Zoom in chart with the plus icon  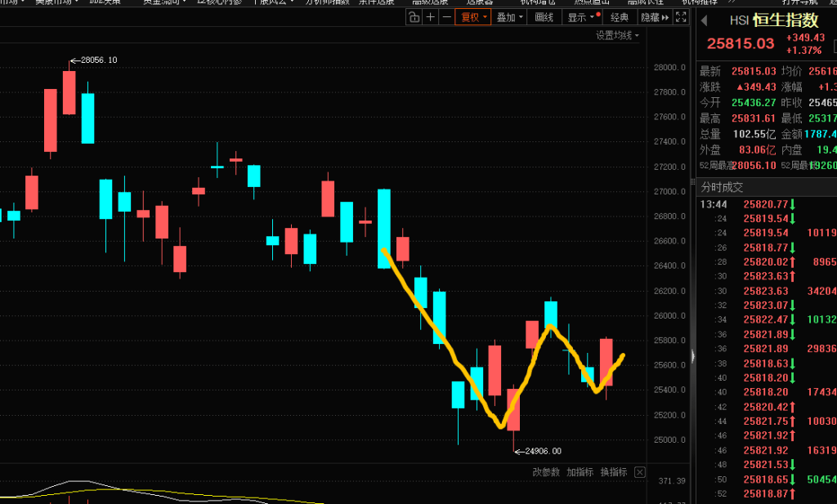[x=431, y=17]
